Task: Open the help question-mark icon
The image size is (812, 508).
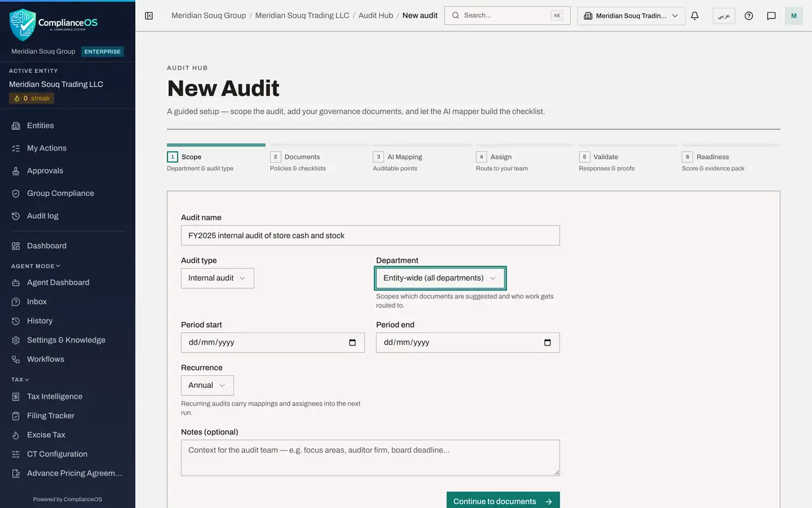Action: [749, 16]
